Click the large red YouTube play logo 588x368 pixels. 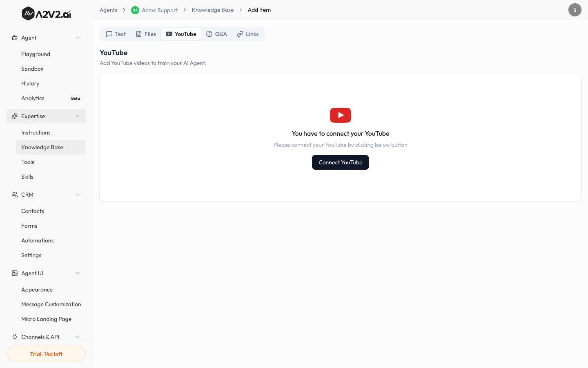coord(341,115)
